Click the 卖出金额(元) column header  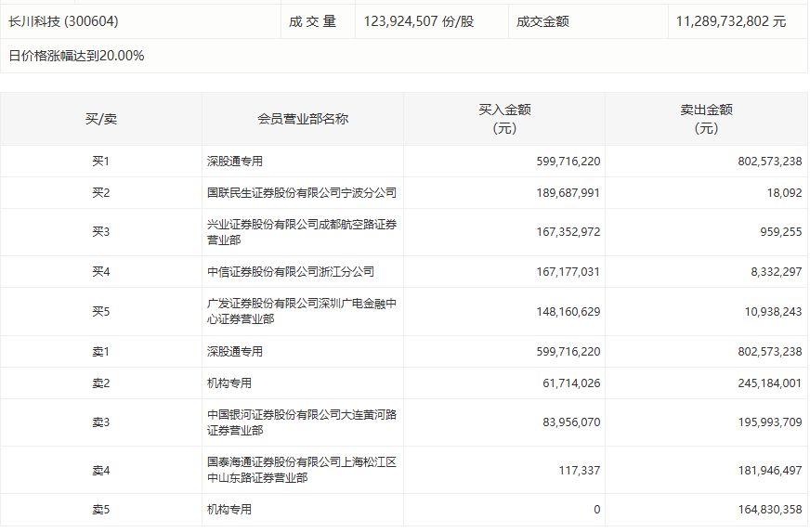(706, 119)
